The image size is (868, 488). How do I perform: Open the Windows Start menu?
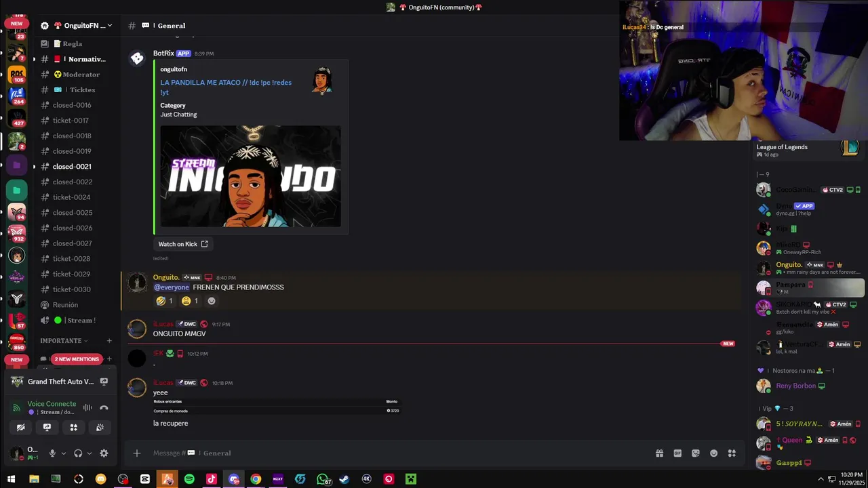11,479
